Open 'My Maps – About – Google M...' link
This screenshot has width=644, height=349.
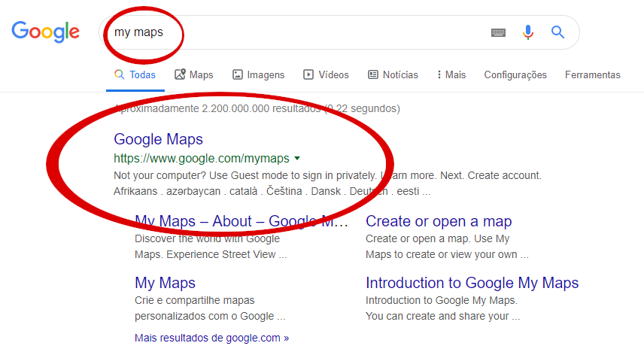[x=241, y=221]
